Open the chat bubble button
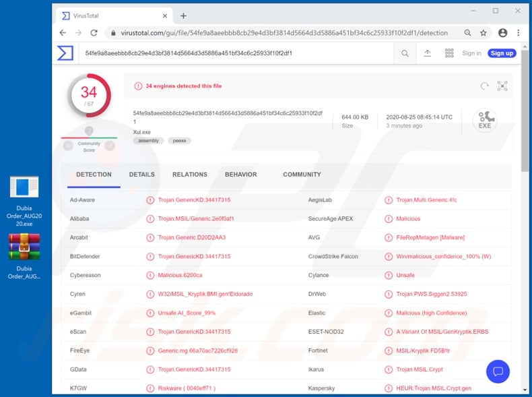Screen dimensions: 532x397 498,371
